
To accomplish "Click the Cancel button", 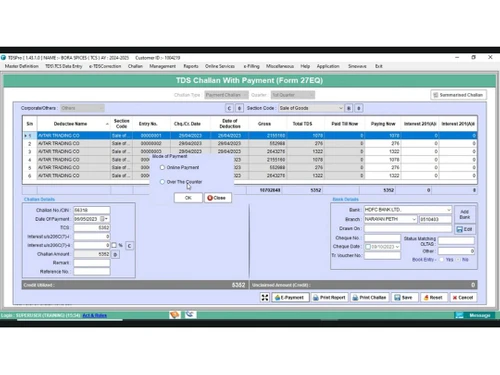I will point(463,297).
